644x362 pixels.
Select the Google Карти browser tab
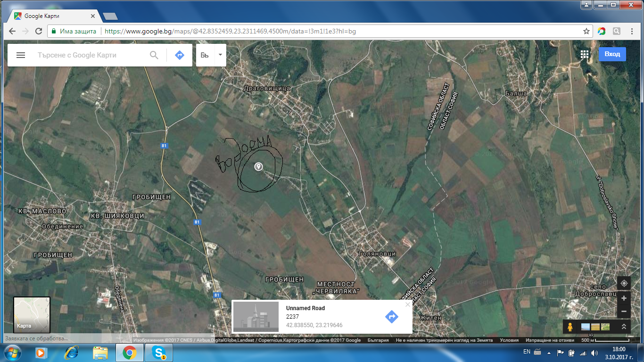tap(54, 16)
